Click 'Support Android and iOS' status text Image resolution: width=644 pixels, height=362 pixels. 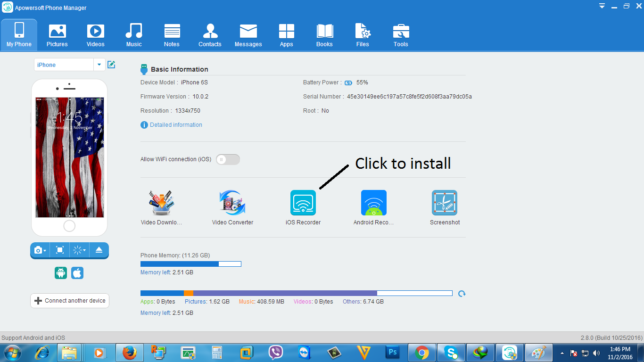pyautogui.click(x=33, y=338)
